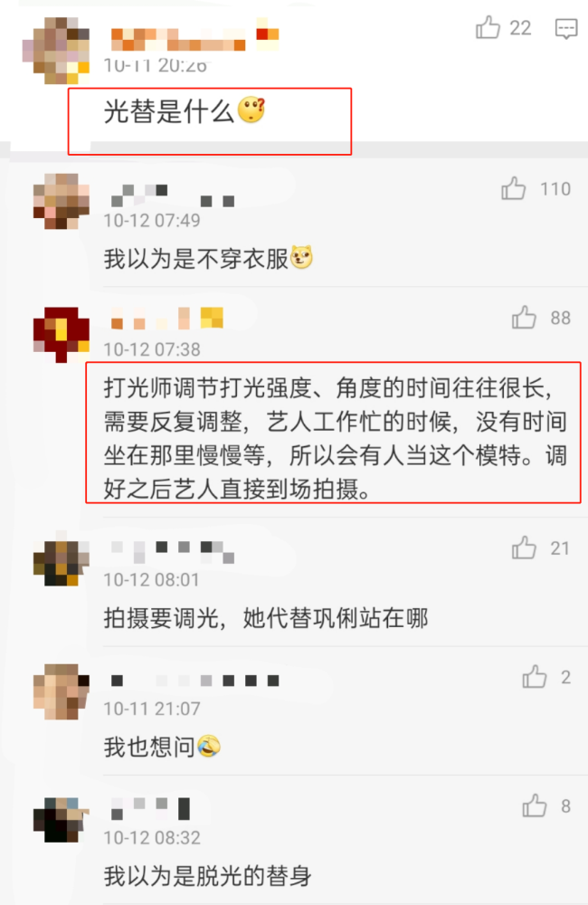Screen dimensions: 588x905
Task: Open avatar of 10-11 21:07 replier
Action: pos(62,691)
